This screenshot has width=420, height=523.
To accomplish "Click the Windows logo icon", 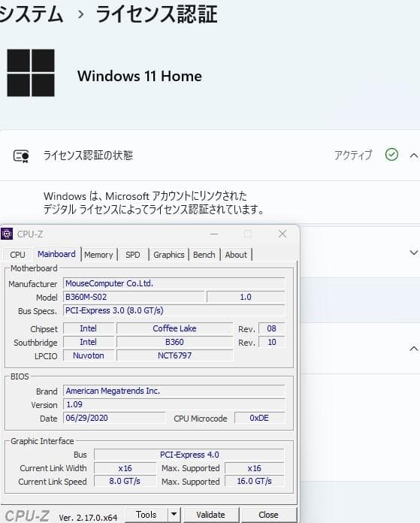I will click(31, 73).
